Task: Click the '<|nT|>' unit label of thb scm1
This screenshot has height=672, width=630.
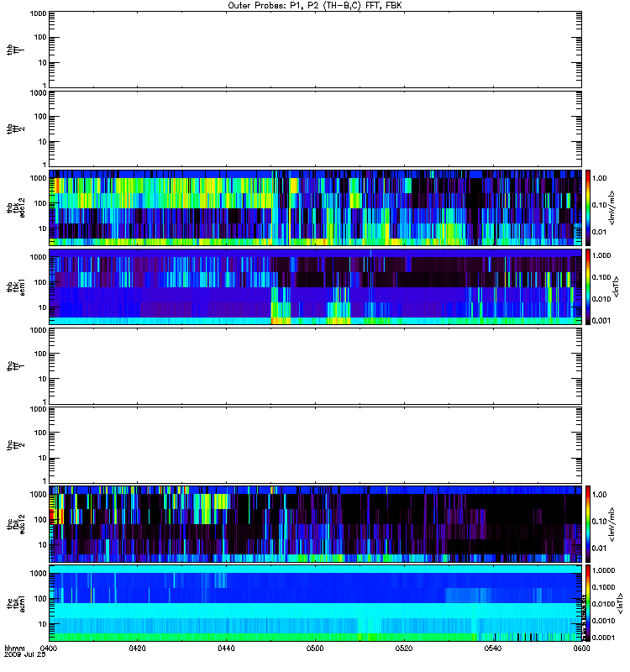Action: 617,286
